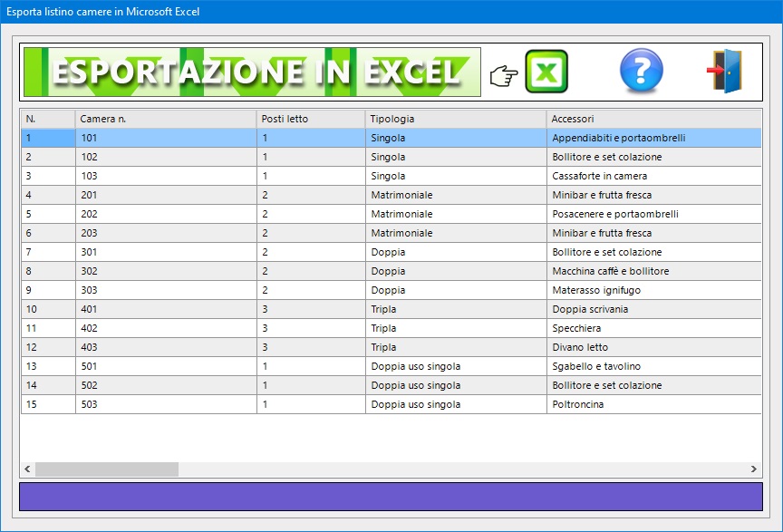Click 'Divano letto' accessory cell
The image size is (783, 532).
pyautogui.click(x=654, y=347)
